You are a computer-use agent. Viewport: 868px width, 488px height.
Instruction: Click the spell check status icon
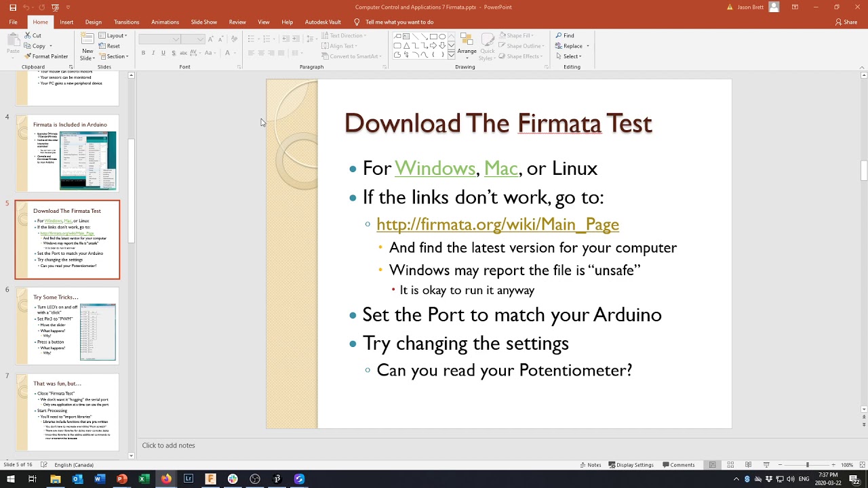point(44,465)
